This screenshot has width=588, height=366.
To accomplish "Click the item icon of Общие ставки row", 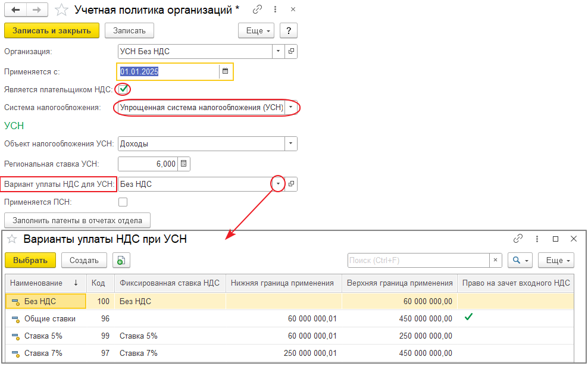I will [15, 319].
